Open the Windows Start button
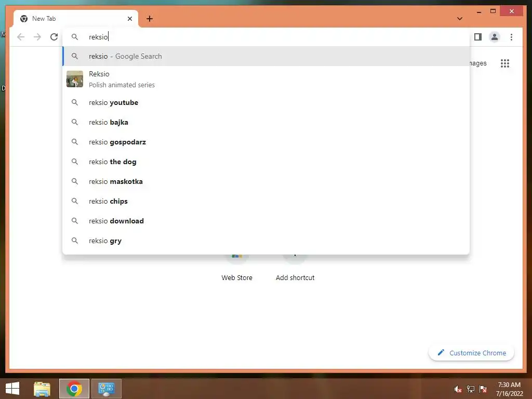 coord(12,389)
